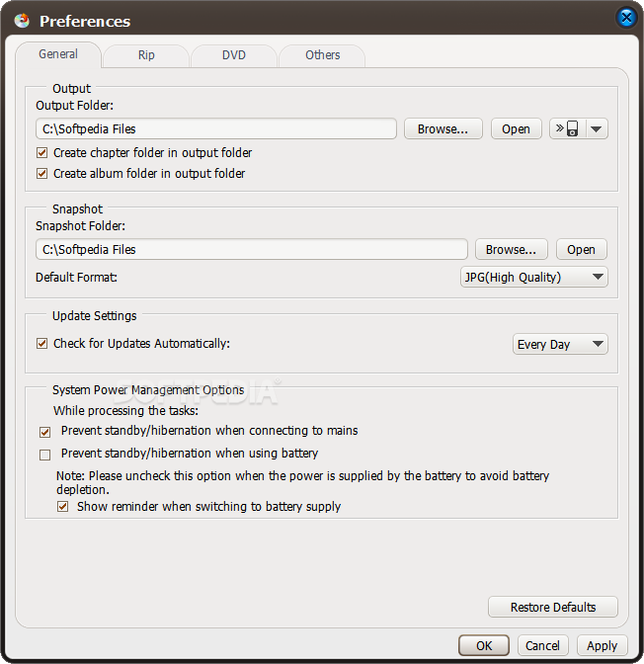Click the Restore Defaults button
This screenshot has width=644, height=664.
(552, 608)
